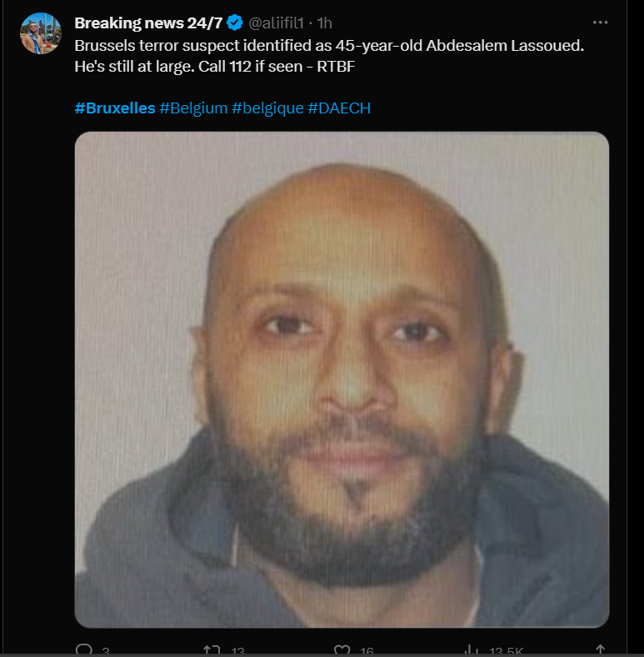Click the reply speech bubble icon
644x657 pixels.
tap(84, 649)
